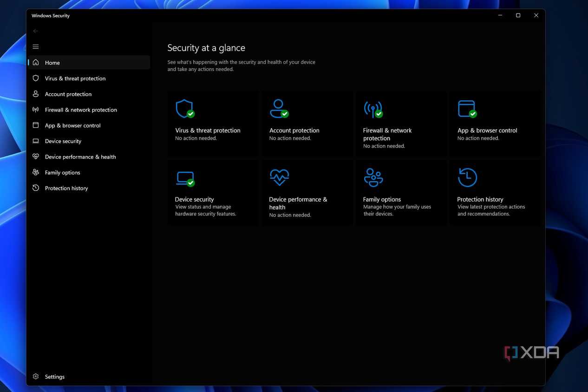Click the Firewall & network protection tile title
Viewport: 588px width, 392px height.
[387, 134]
